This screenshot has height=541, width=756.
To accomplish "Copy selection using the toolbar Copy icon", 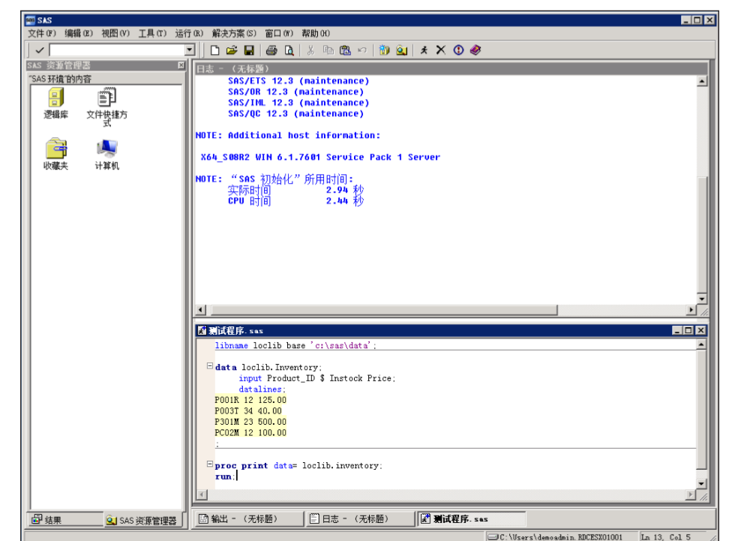I will [328, 50].
